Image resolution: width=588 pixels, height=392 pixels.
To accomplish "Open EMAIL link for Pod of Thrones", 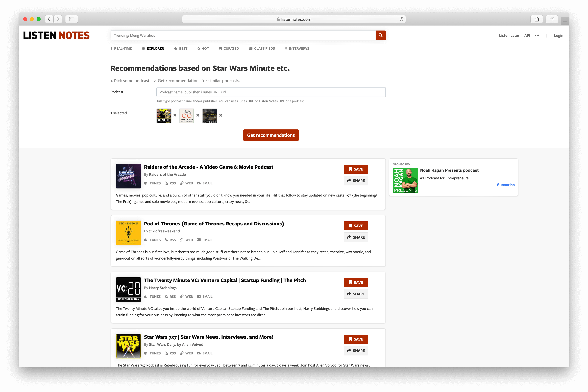I will tap(205, 240).
